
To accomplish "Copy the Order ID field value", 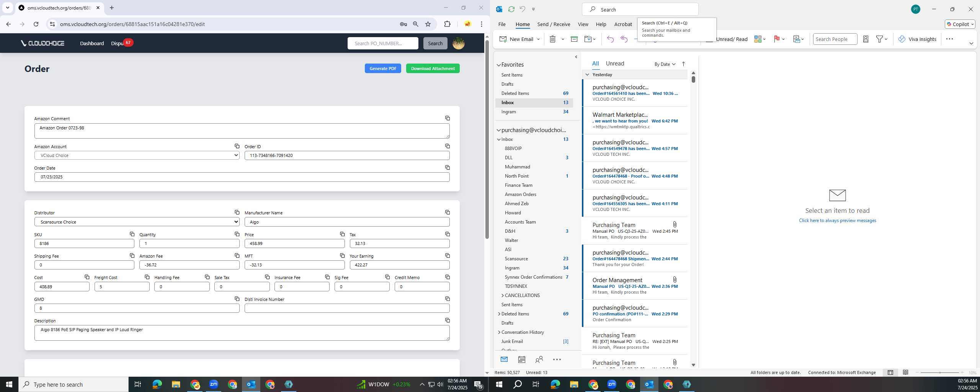I will 447,146.
